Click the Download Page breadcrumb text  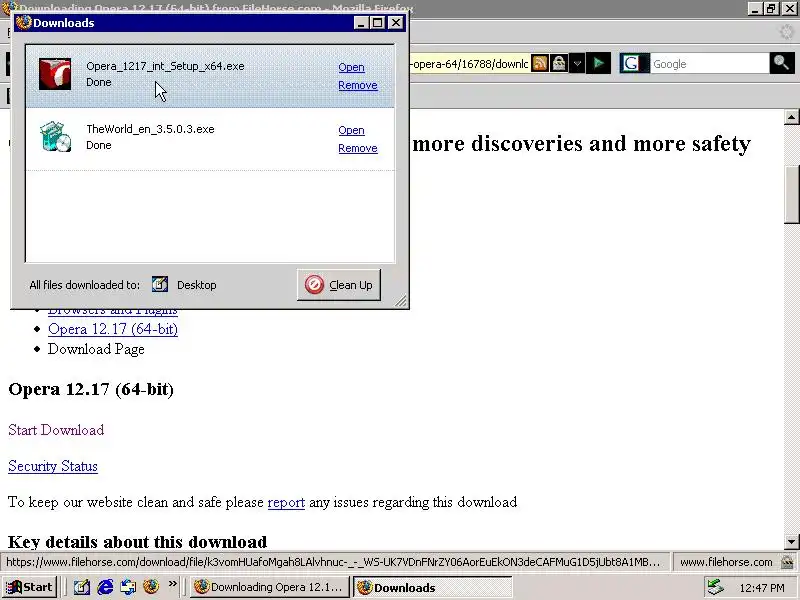click(x=96, y=349)
